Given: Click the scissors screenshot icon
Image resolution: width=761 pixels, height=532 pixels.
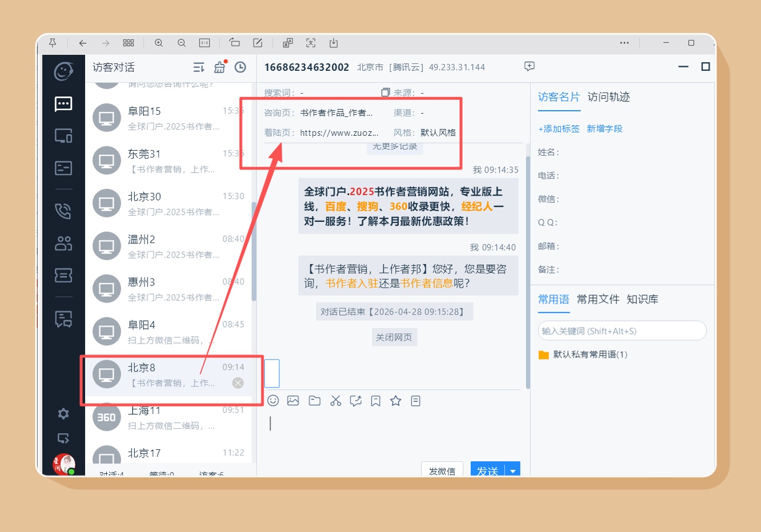Looking at the screenshot, I should click(335, 401).
